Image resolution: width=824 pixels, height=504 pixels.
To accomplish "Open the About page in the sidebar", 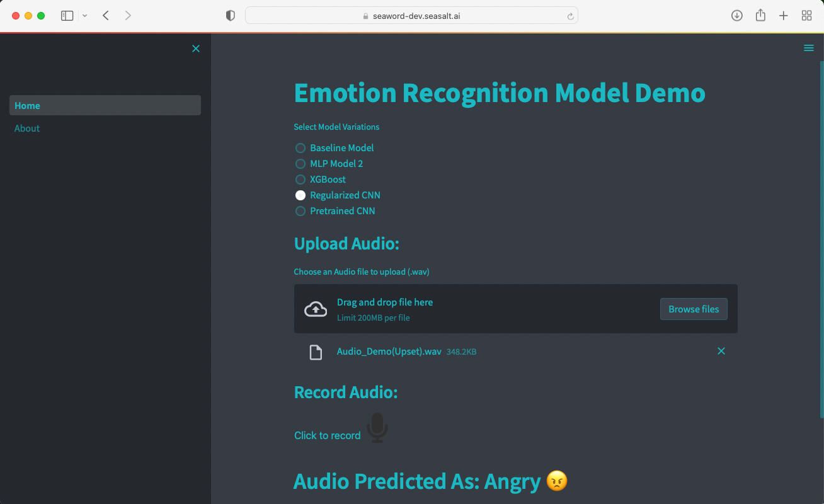I will tap(105, 128).
